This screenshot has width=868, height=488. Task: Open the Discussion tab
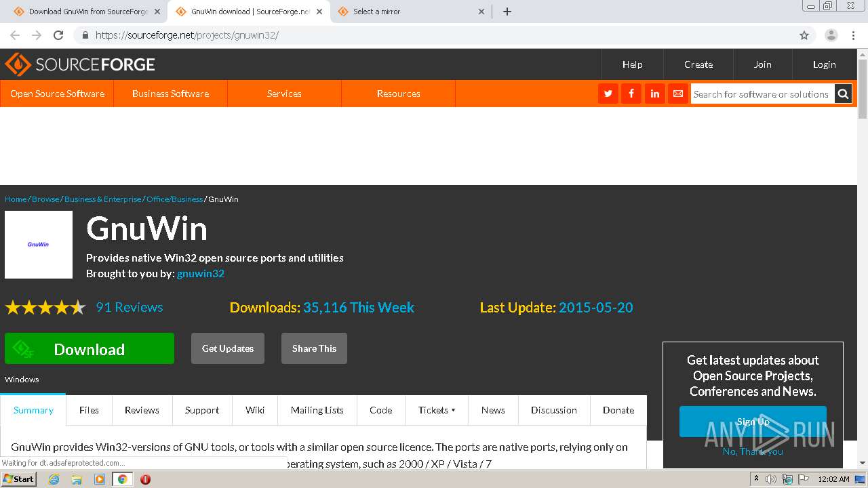pos(554,410)
